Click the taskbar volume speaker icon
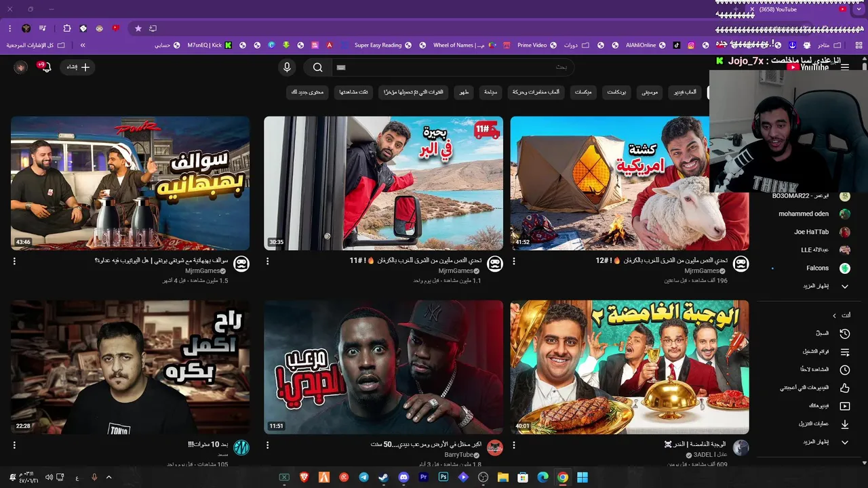868x488 pixels. [49, 477]
